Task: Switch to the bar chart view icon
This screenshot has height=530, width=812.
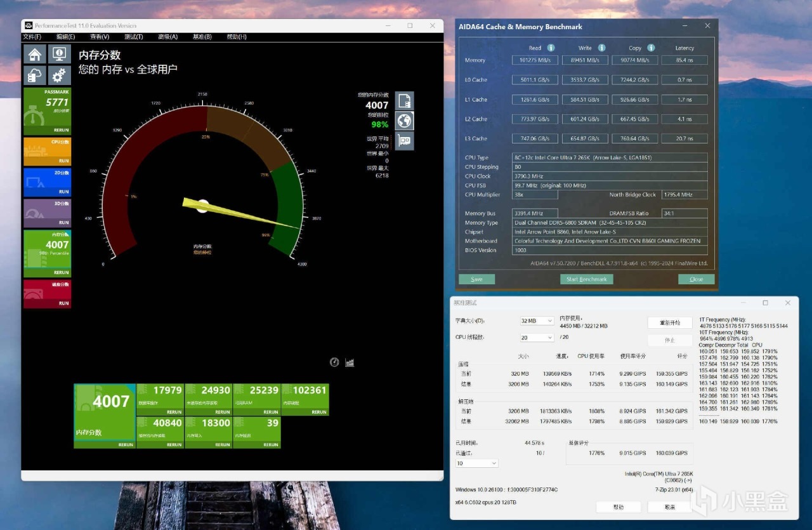Action: coord(350,362)
